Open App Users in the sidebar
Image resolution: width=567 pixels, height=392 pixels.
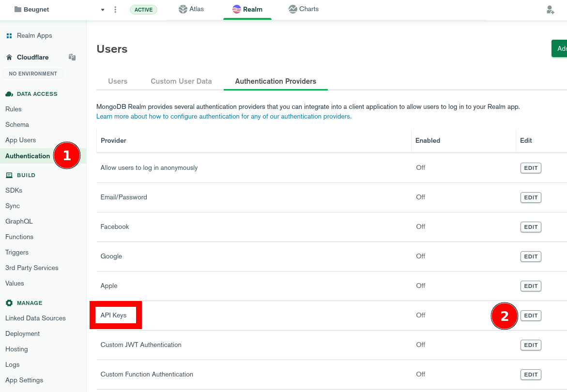(x=21, y=140)
